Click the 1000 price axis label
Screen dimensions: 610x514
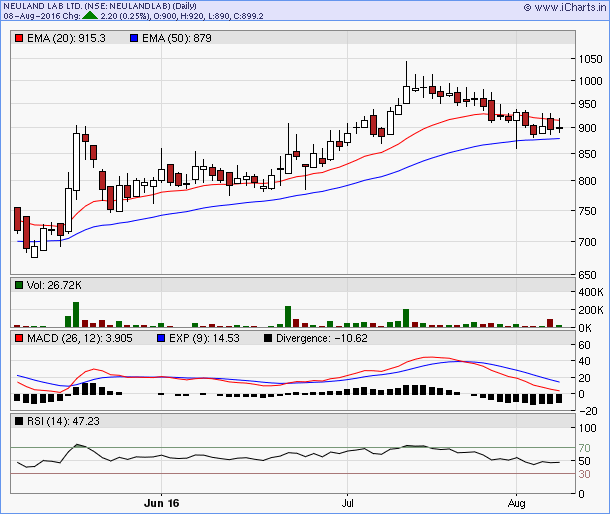click(590, 81)
